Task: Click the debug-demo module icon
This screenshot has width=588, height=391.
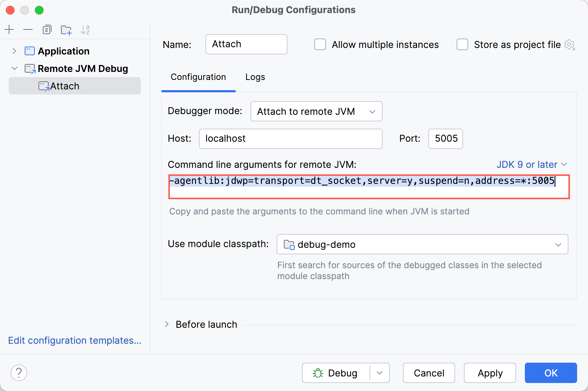Action: pyautogui.click(x=289, y=244)
